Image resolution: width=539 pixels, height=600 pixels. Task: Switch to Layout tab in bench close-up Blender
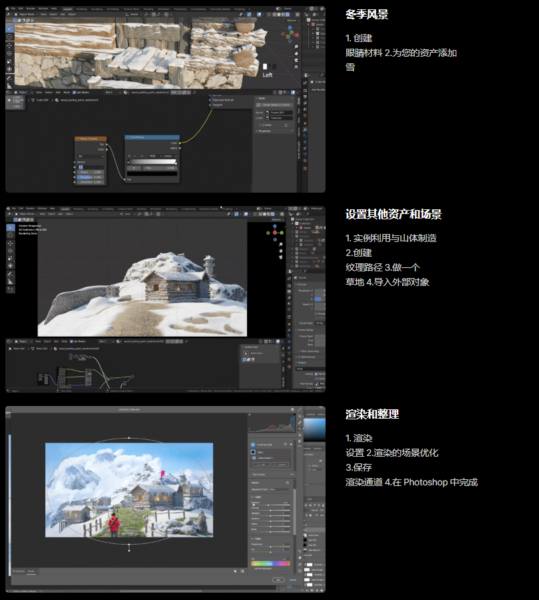(x=67, y=9)
